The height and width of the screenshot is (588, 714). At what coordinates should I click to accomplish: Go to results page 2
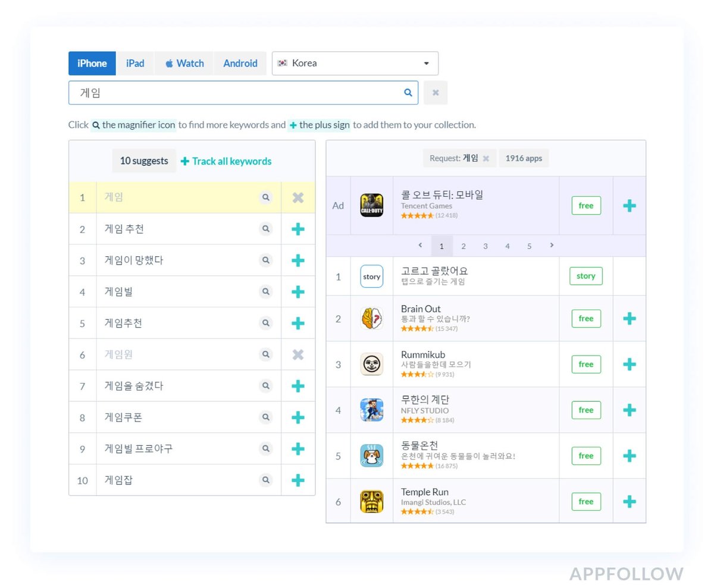464,246
